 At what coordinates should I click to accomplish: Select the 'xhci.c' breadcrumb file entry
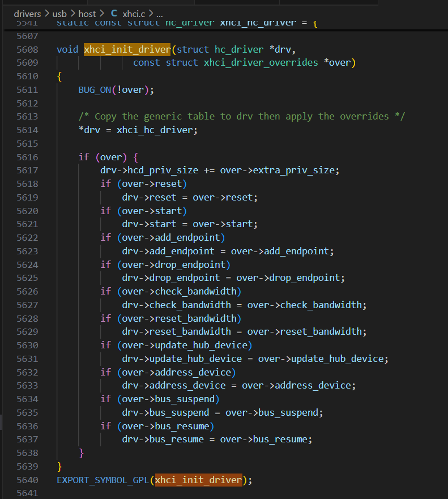134,14
